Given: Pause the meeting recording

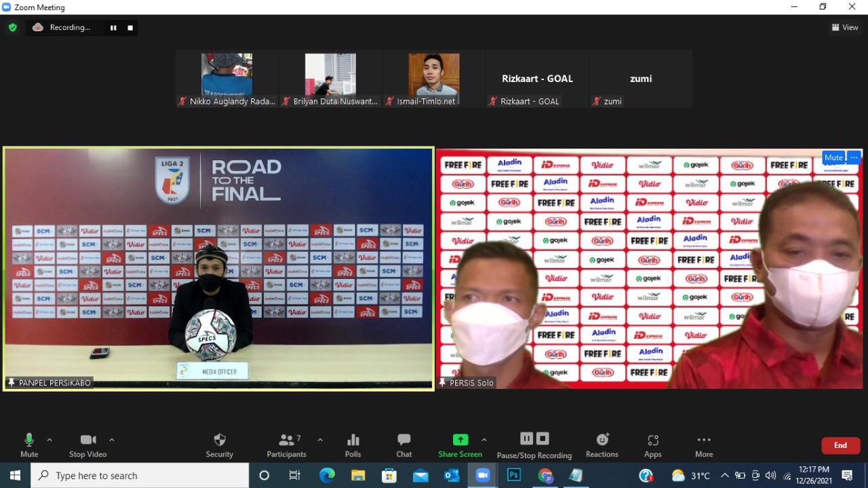Looking at the screenshot, I should click(526, 438).
